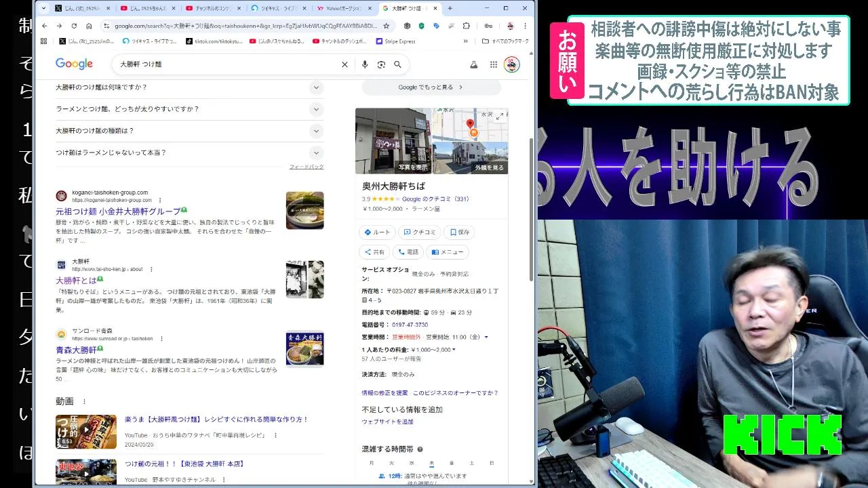Click the フィードバック link

(x=307, y=167)
